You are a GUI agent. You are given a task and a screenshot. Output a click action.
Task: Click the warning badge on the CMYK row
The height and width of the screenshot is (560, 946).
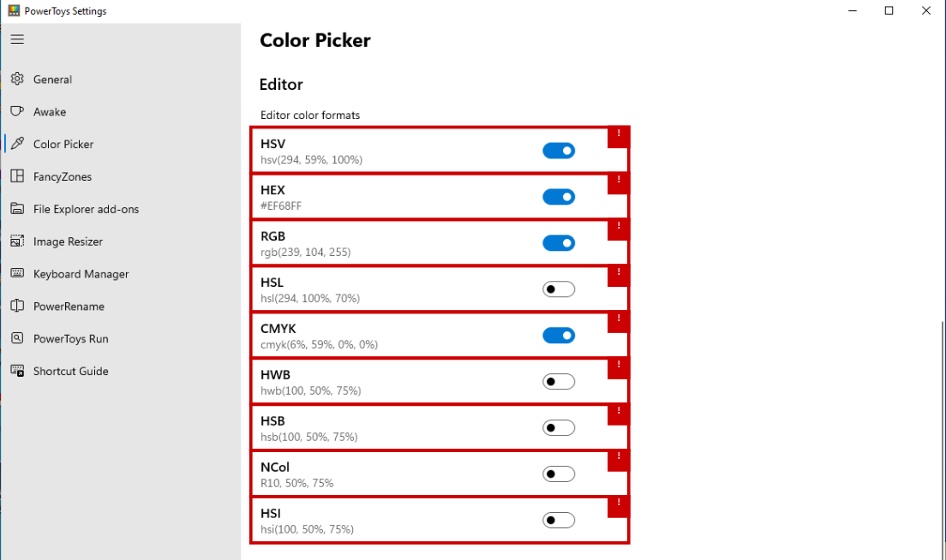619,322
